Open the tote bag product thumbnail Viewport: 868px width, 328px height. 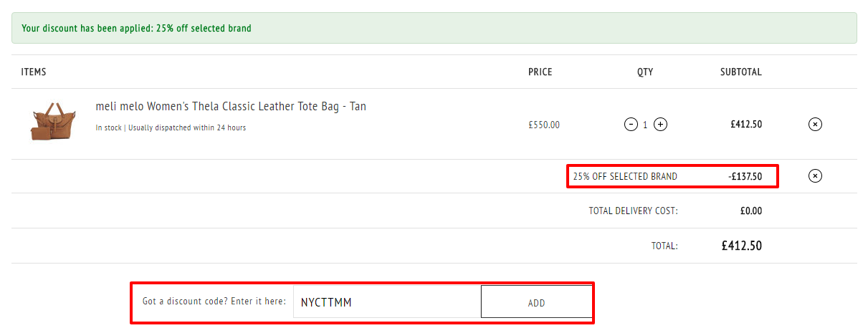coord(49,123)
